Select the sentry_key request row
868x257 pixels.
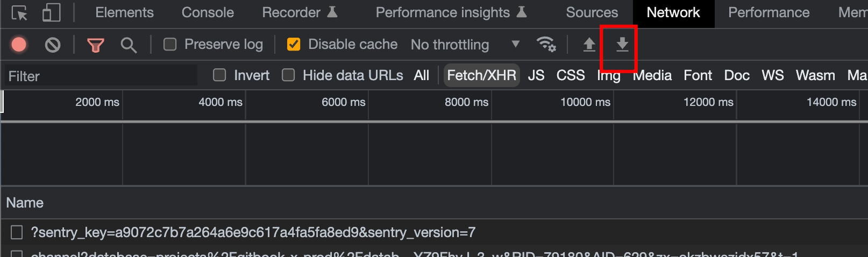[253, 232]
